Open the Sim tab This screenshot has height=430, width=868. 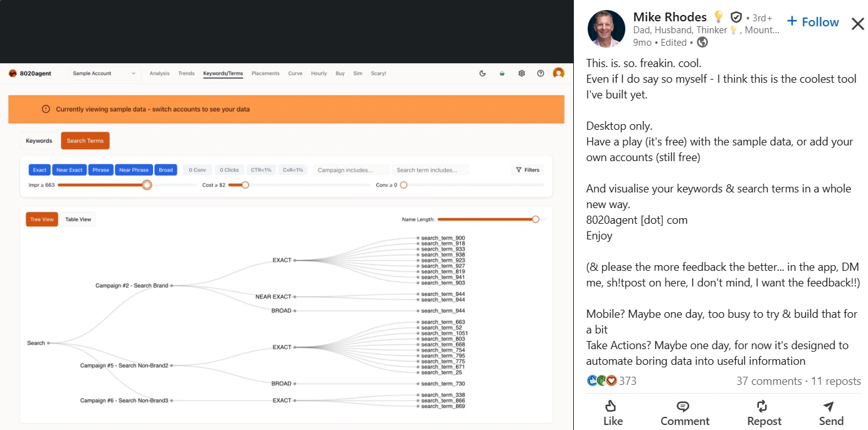(x=357, y=73)
